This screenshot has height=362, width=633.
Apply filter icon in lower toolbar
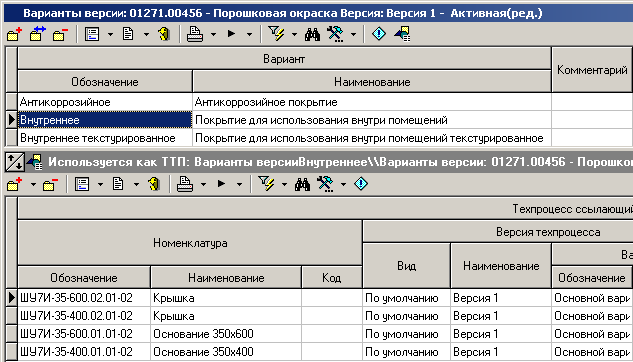[x=266, y=184]
